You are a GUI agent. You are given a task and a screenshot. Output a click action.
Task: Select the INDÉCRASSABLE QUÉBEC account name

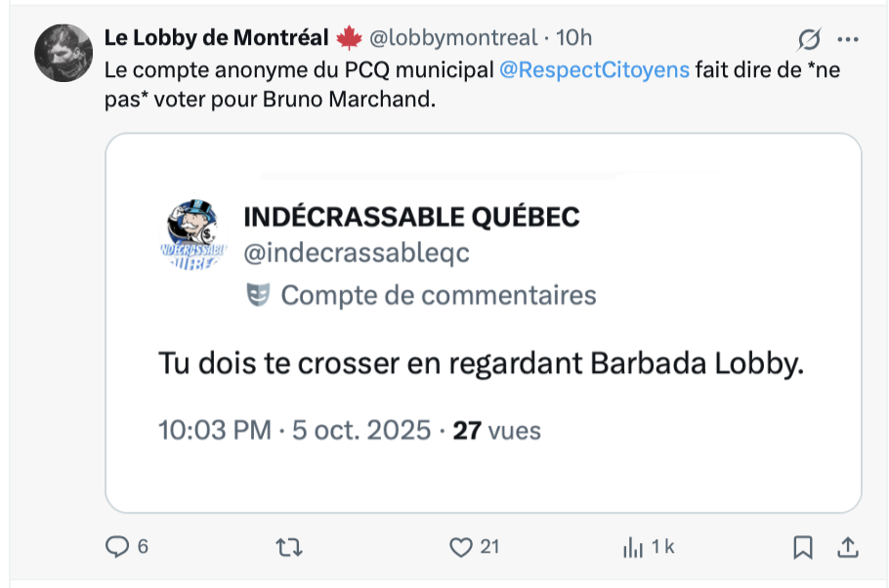(x=411, y=216)
